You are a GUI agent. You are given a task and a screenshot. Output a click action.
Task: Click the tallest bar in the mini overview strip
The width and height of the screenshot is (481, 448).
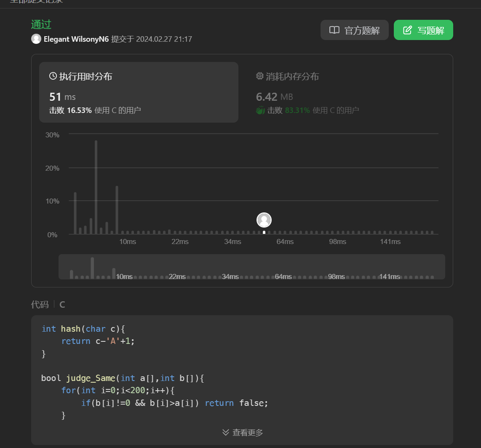click(92, 267)
